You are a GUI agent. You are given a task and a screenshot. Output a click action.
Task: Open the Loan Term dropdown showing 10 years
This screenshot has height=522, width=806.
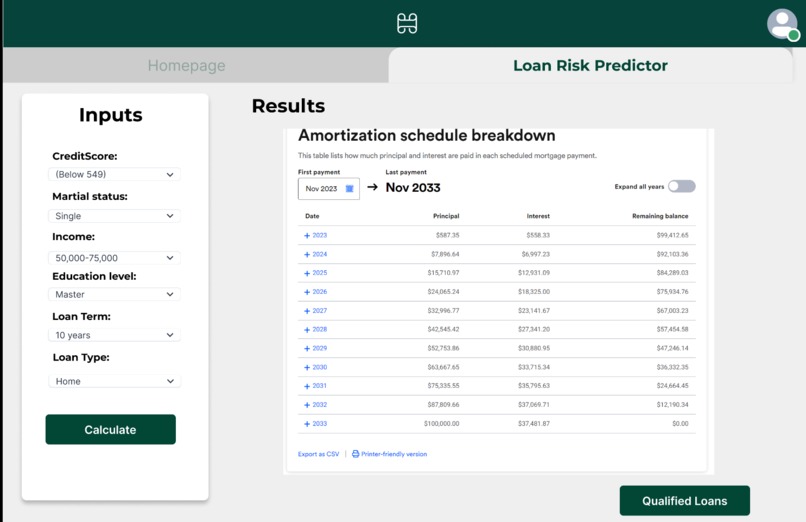pyautogui.click(x=114, y=335)
